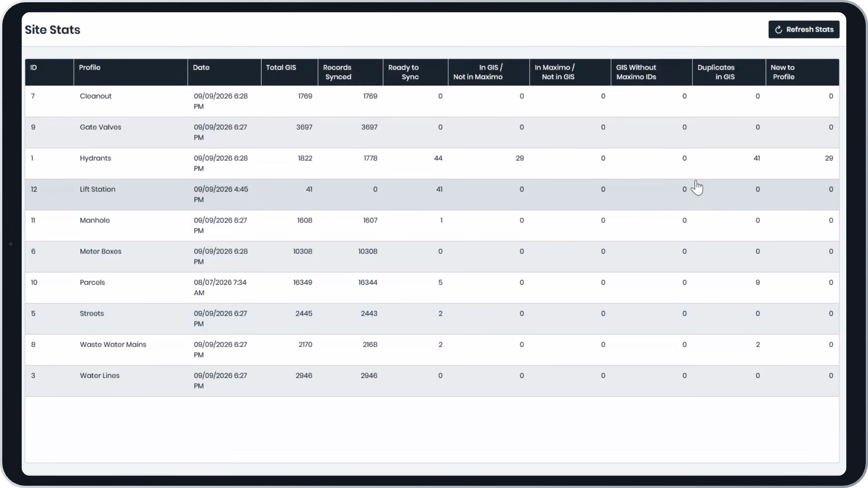
Task: Sort by the Profile column header
Action: 131,72
